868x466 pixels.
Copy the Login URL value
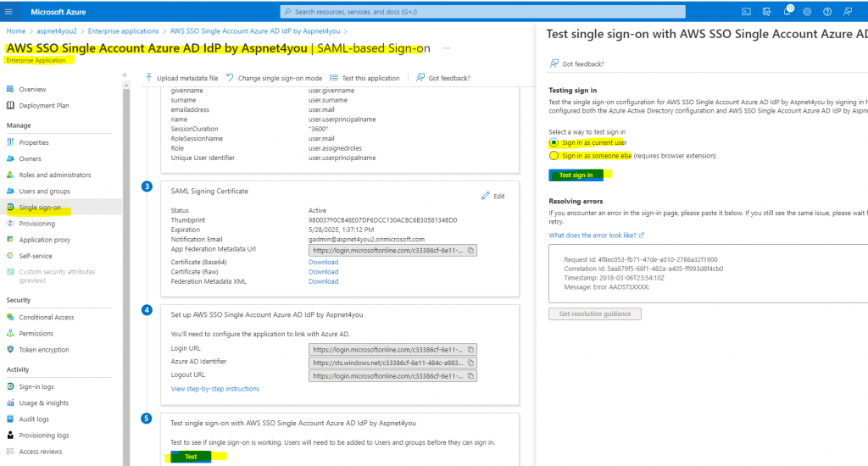[x=470, y=350]
